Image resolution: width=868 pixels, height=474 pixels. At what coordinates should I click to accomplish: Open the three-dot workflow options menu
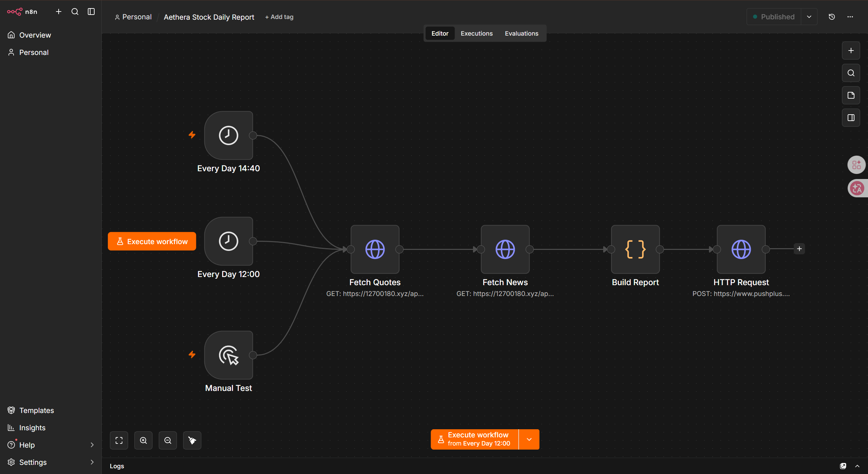pyautogui.click(x=850, y=17)
